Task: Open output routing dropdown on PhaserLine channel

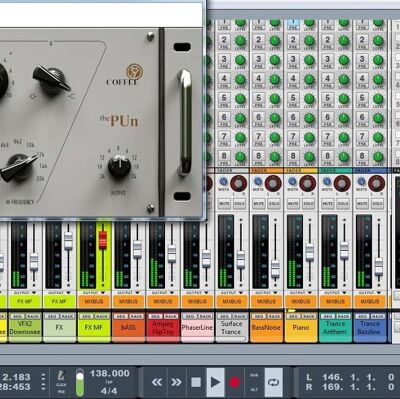Action: pyautogui.click(x=206, y=292)
